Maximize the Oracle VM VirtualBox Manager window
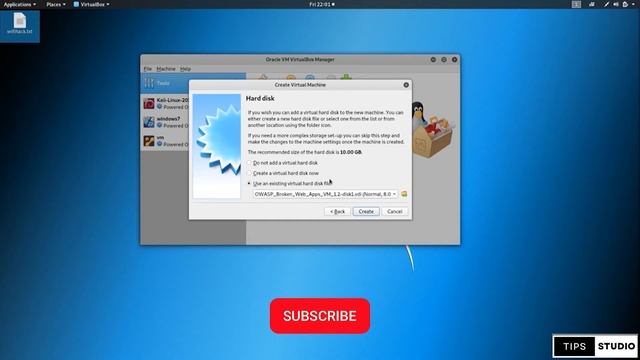Viewport: 640px width, 360px height. (444, 60)
